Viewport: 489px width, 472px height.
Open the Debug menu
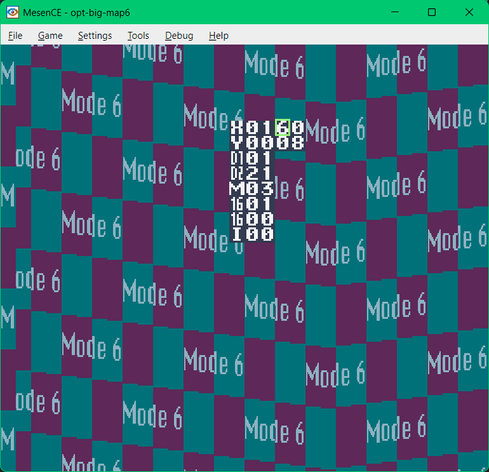pos(179,35)
